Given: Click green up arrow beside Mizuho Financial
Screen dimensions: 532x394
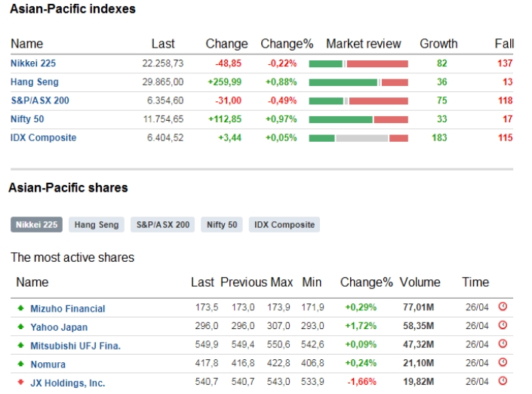Looking at the screenshot, I should coord(20,308).
